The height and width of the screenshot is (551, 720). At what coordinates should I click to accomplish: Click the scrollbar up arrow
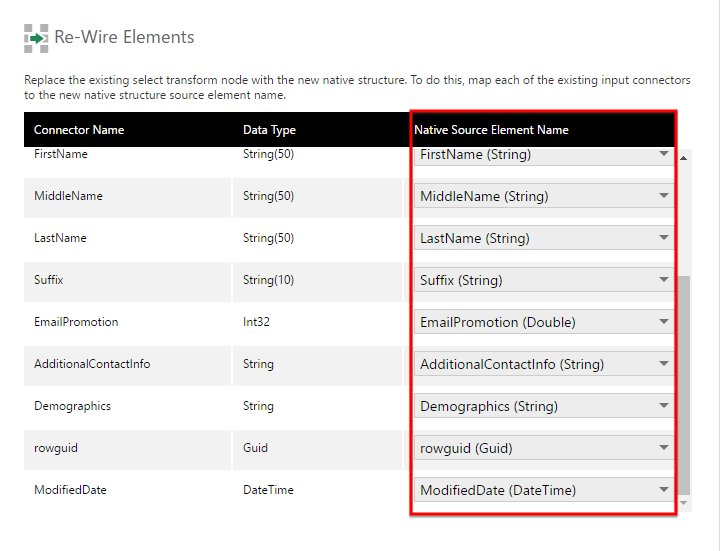(x=684, y=158)
